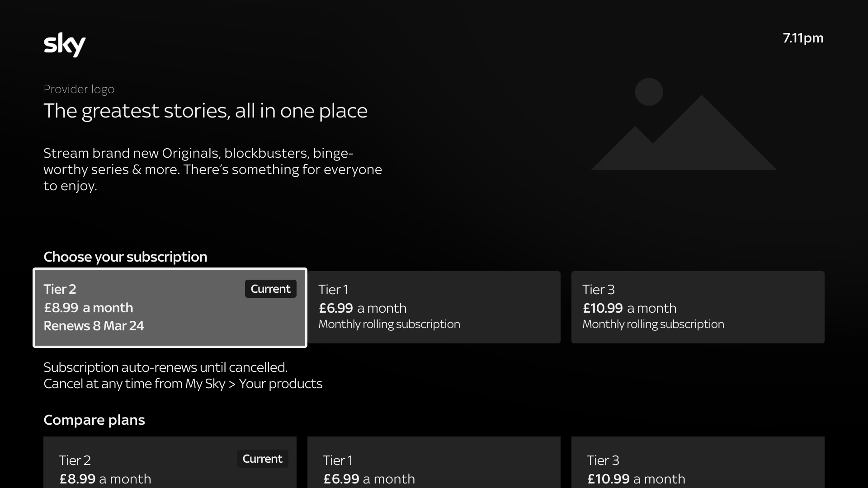Click the 'Stream brand new Originals' description
The height and width of the screenshot is (488, 868).
pos(213,169)
